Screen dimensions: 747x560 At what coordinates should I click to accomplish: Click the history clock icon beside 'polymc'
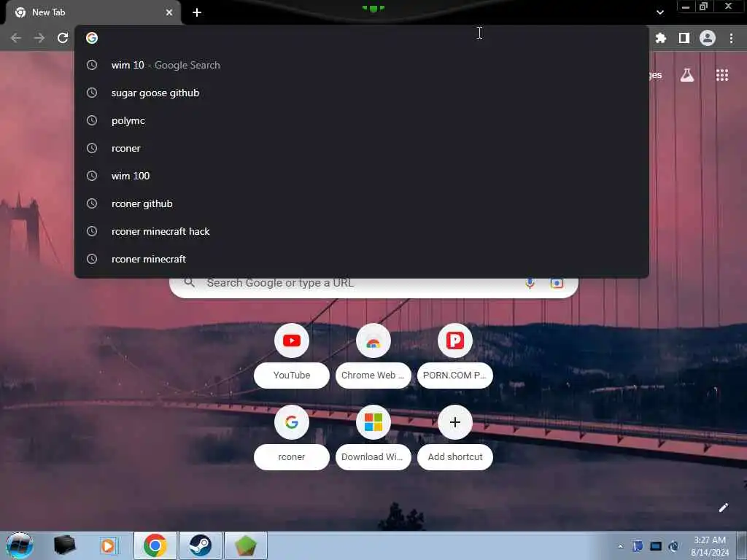92,120
